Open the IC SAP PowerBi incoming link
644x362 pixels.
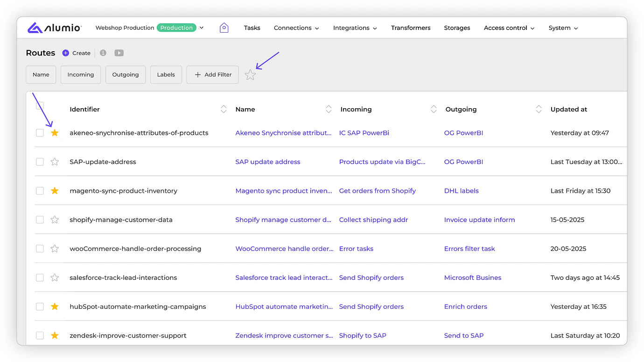pyautogui.click(x=364, y=133)
